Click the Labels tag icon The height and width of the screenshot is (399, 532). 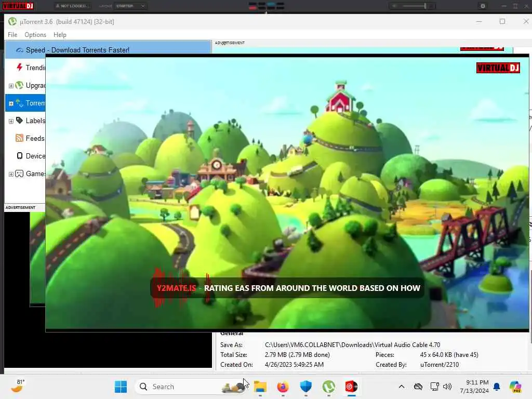[19, 121]
